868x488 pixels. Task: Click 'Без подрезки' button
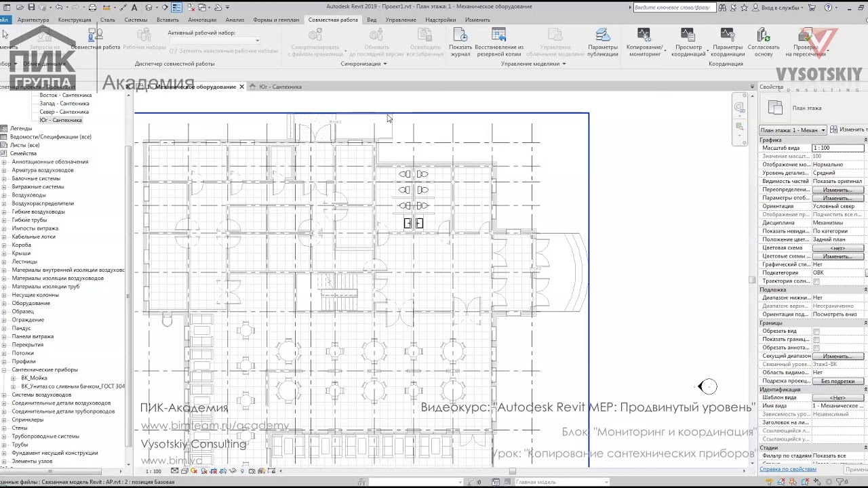pos(838,381)
